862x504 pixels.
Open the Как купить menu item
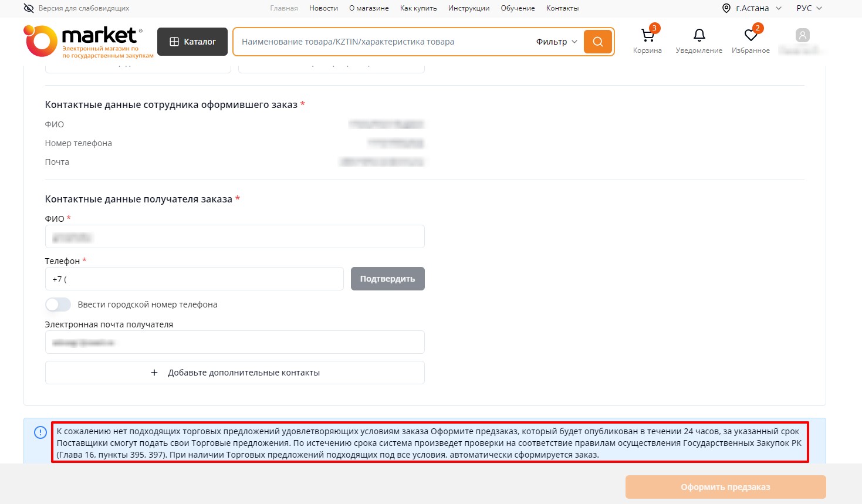(x=418, y=8)
